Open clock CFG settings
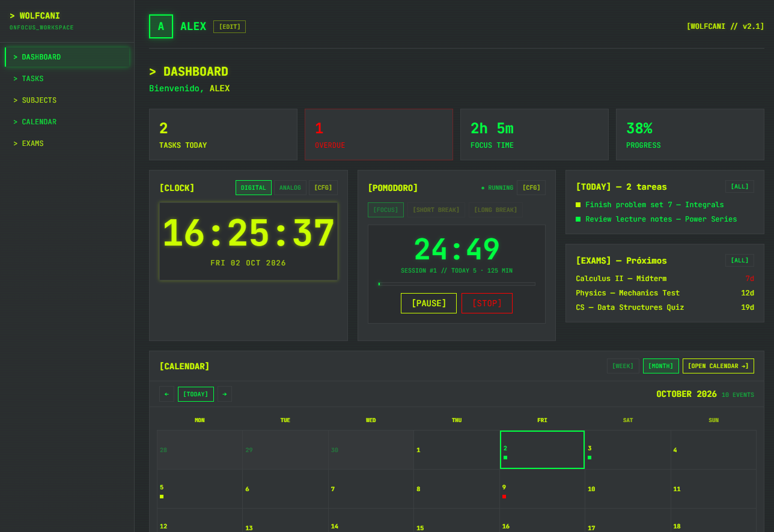 (323, 188)
